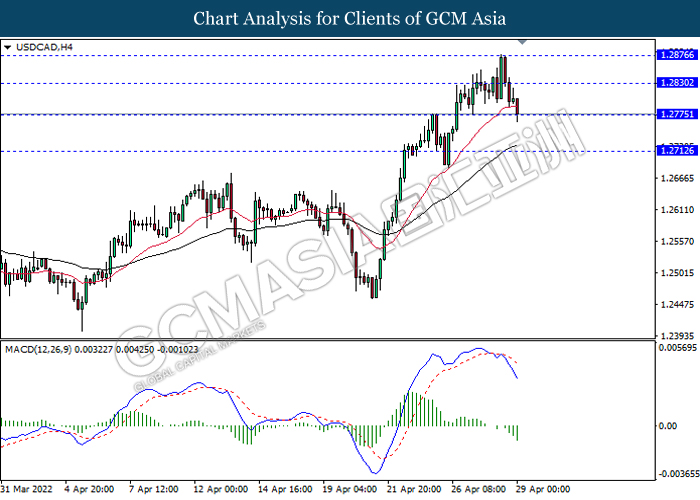Viewport: 700px width, 500px height.
Task: Select the 1.28302 price level label
Action: (x=677, y=83)
